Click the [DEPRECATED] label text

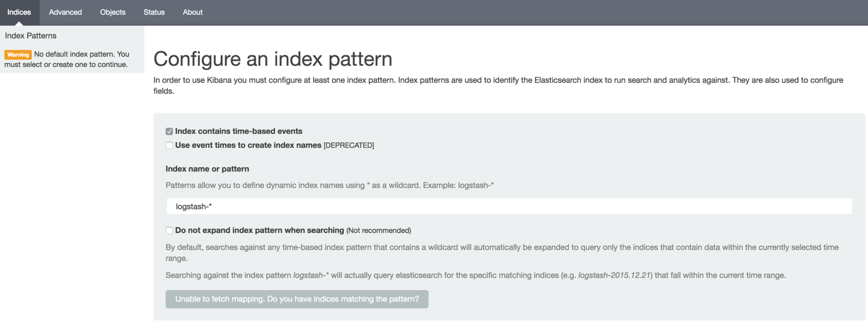click(x=349, y=145)
